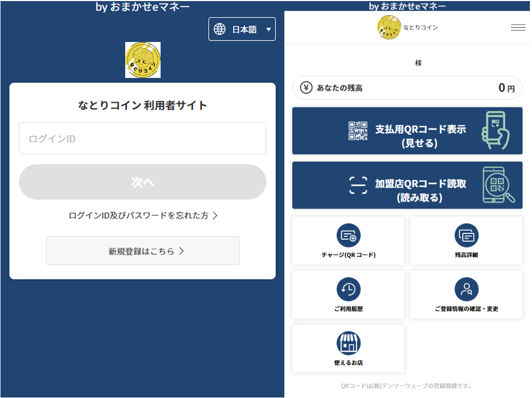Viewport: 532px width, 398px height.
Task: Click the ご利用履歴 label text
Action: tap(348, 309)
